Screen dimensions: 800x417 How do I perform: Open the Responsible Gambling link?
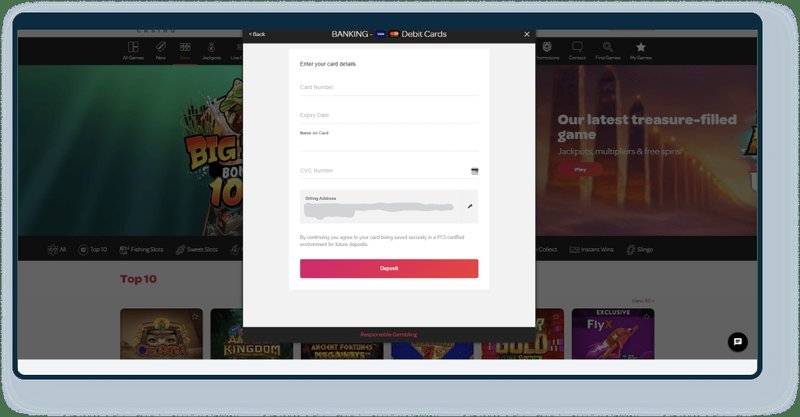click(x=389, y=335)
